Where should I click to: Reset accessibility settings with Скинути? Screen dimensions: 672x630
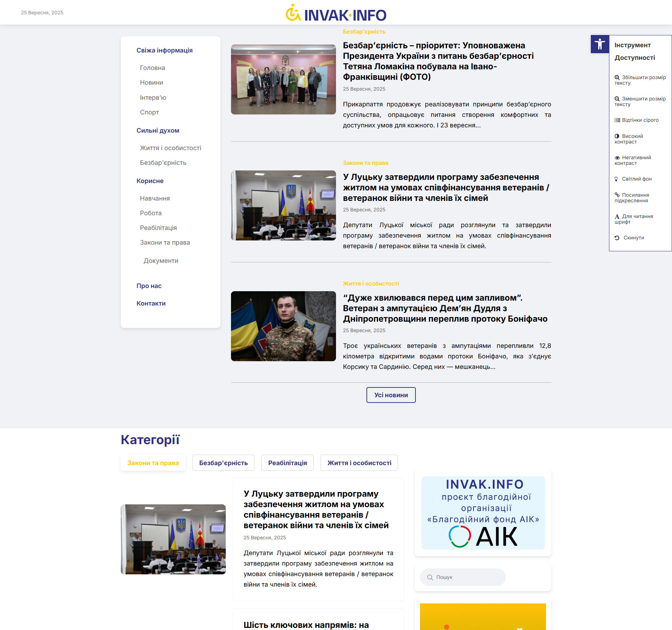click(x=629, y=238)
